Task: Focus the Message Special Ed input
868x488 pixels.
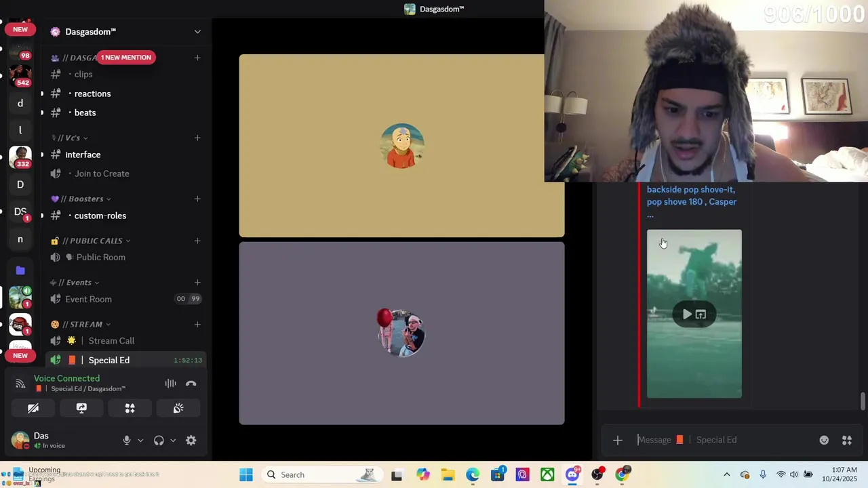Action: click(722, 440)
